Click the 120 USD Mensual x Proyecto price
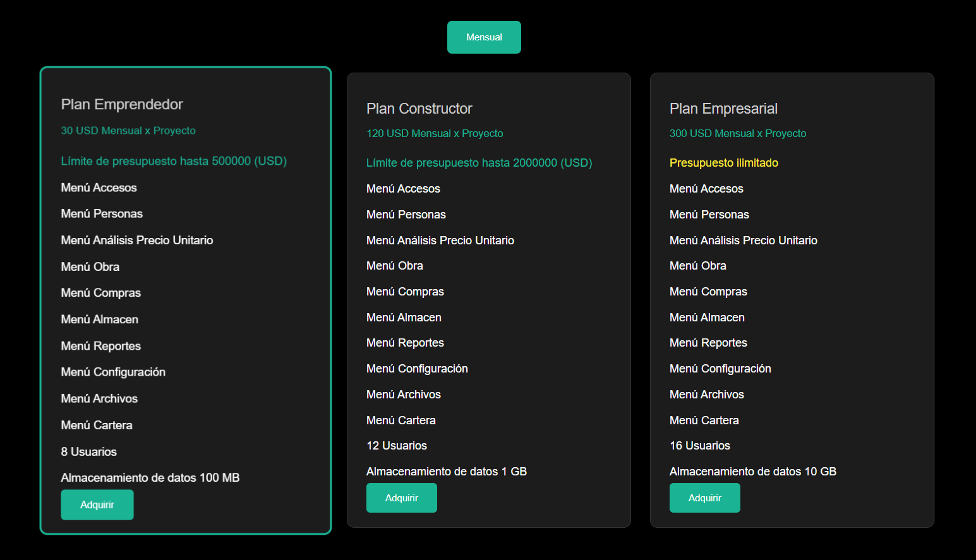The image size is (976, 560). coord(435,133)
